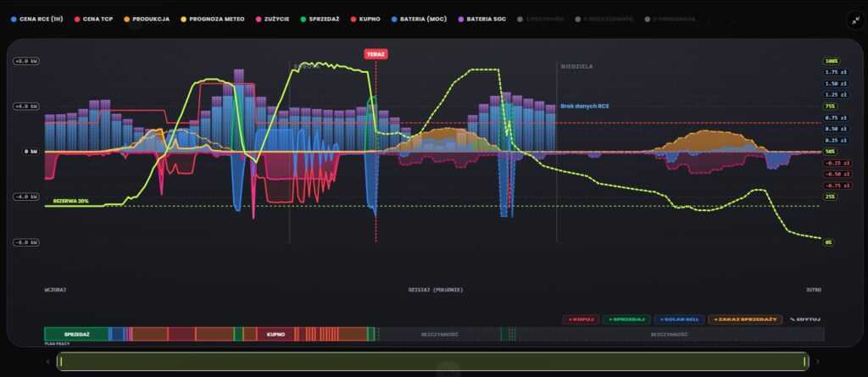868x377 pixels.
Task: Click the 75% SOC axis label
Action: click(x=831, y=106)
